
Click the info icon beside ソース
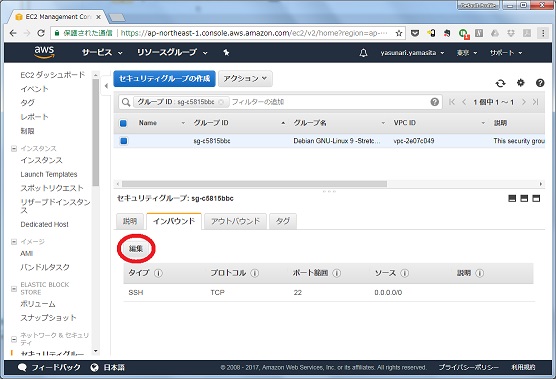pyautogui.click(x=405, y=273)
